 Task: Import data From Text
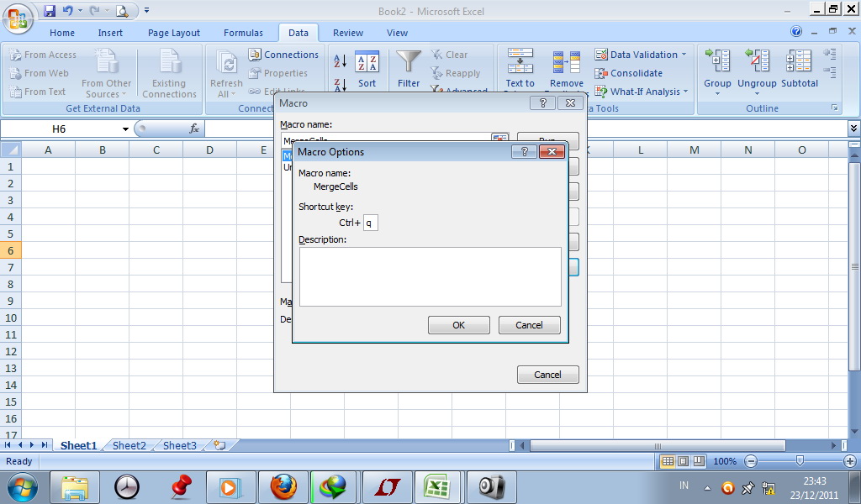[x=37, y=92]
